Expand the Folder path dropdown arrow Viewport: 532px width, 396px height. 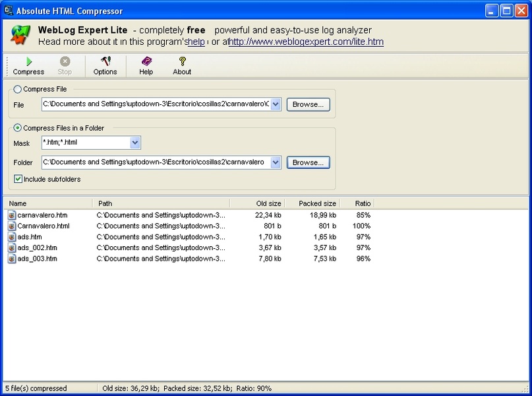276,162
